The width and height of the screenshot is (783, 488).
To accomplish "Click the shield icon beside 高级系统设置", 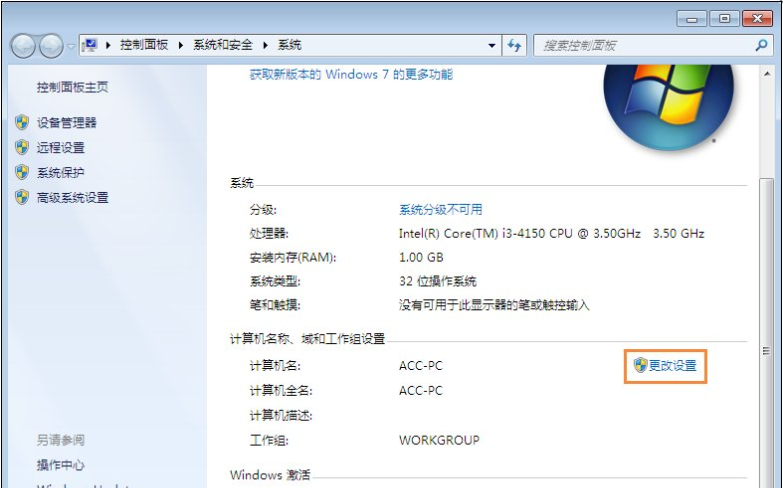I will [22, 197].
